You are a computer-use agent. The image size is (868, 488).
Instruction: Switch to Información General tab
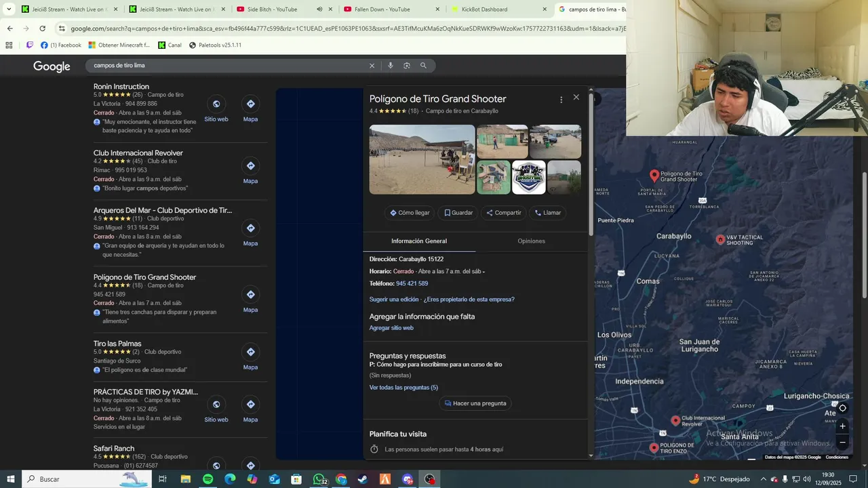[419, 241]
